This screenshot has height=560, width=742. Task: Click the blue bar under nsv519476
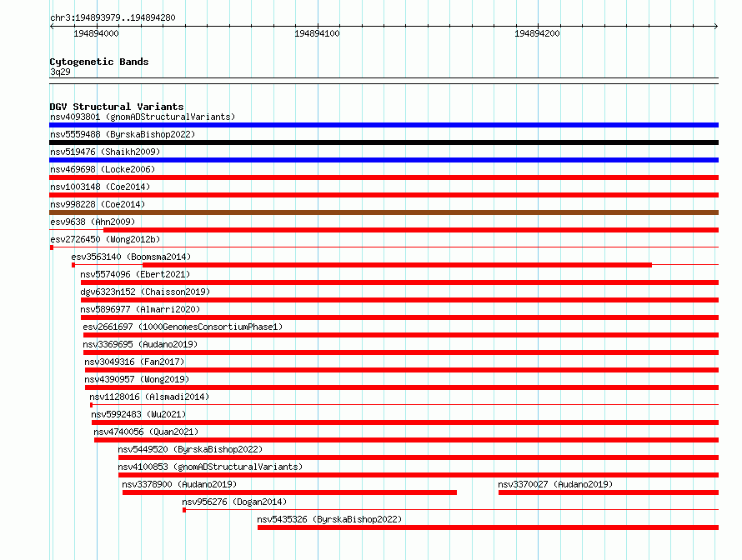point(384,160)
